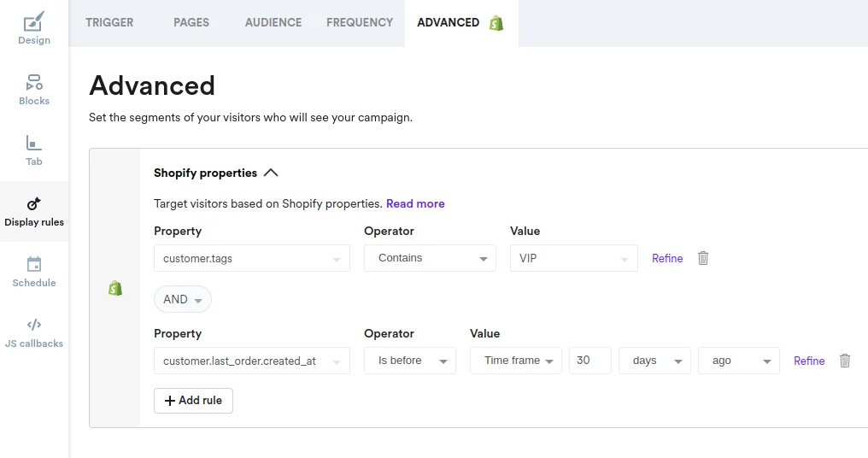This screenshot has height=458, width=868.
Task: Open the customer.tags property dropdown
Action: click(251, 258)
